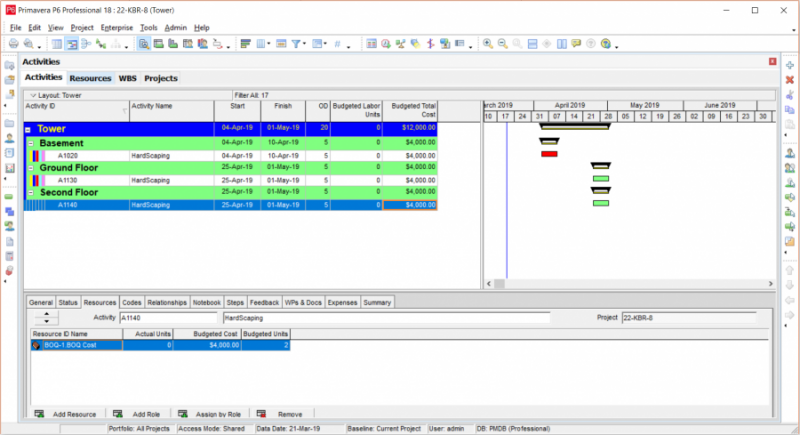The image size is (800, 435).
Task: Click the activity stepper arrows beside A1140
Action: [x=46, y=318]
